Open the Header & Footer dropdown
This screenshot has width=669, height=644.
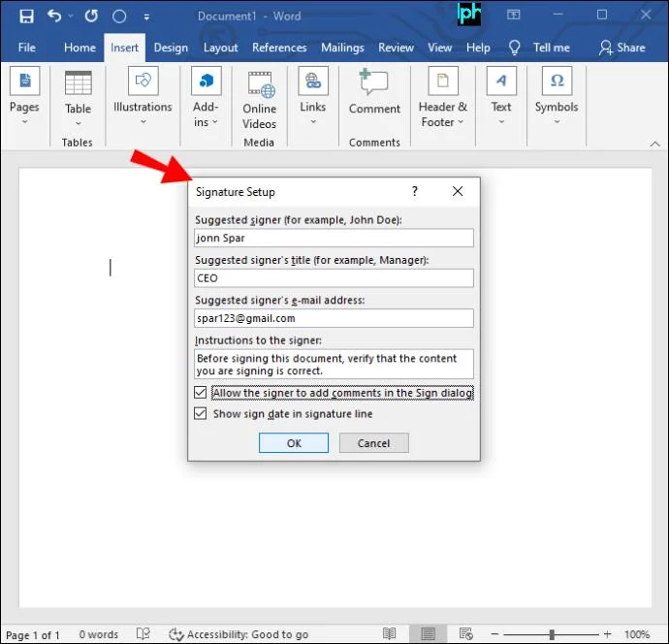pos(461,122)
